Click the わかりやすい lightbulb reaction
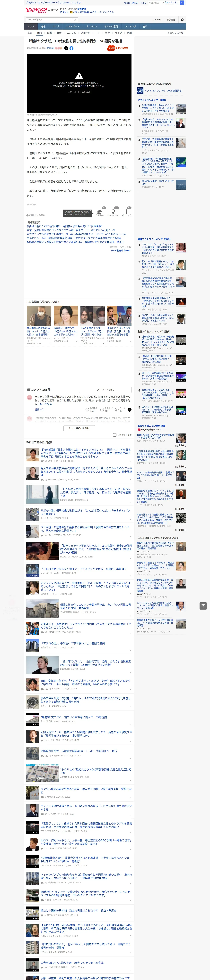Image resolution: width=210 pixels, height=980 pixels. [113, 212]
